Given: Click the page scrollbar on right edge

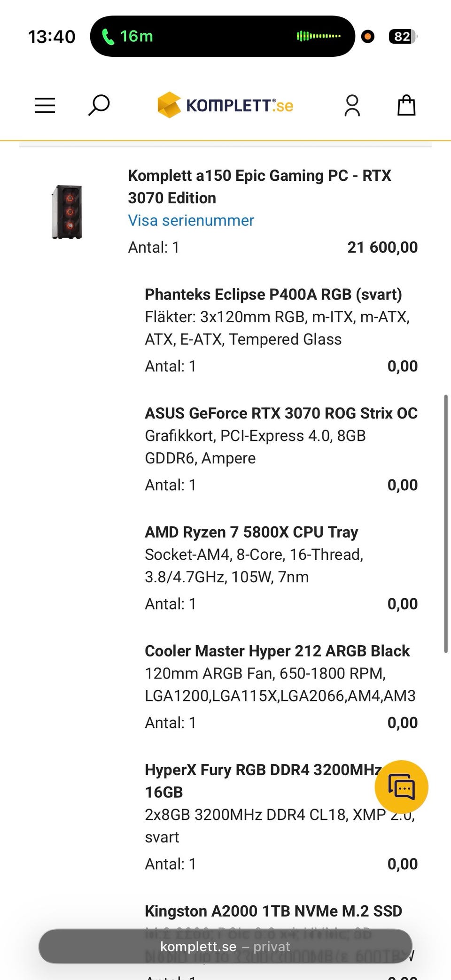Looking at the screenshot, I should coord(445,524).
